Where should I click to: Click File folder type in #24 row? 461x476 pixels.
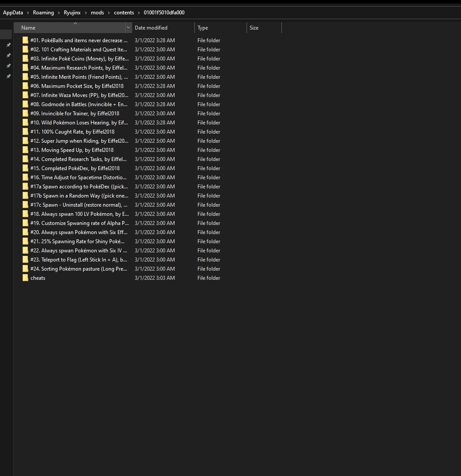209,268
